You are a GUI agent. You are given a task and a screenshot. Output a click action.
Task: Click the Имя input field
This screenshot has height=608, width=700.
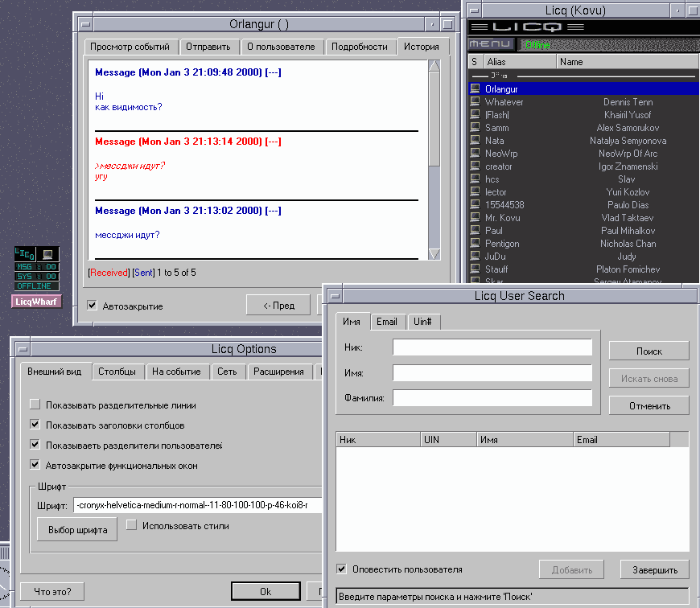[x=492, y=372]
